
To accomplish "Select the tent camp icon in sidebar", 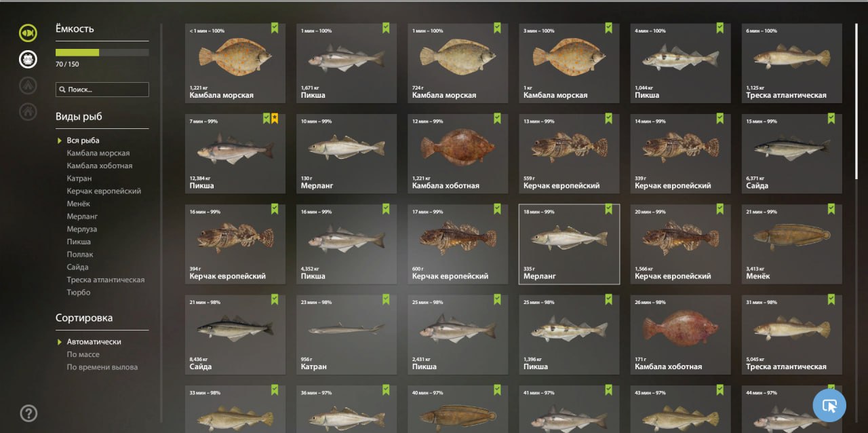I will click(x=28, y=85).
